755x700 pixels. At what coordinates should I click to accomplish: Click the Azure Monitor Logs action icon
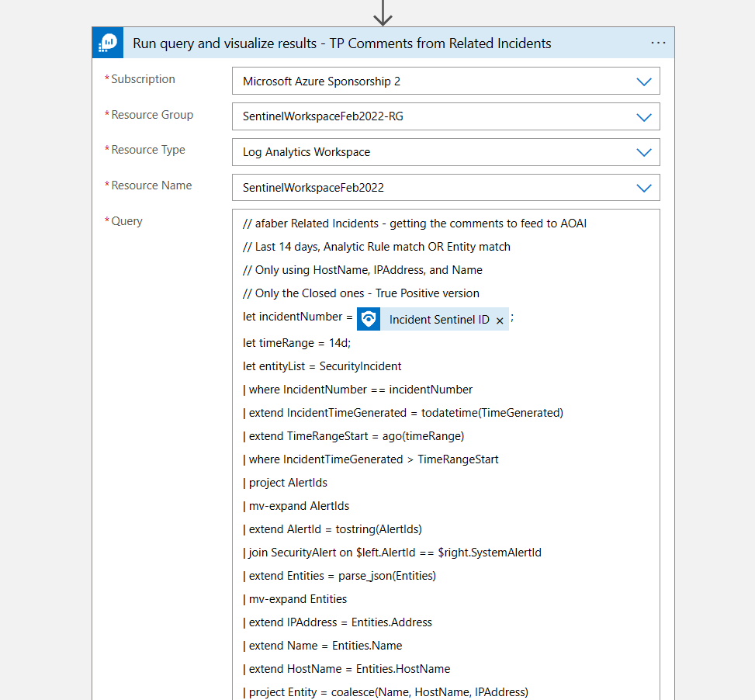[107, 43]
